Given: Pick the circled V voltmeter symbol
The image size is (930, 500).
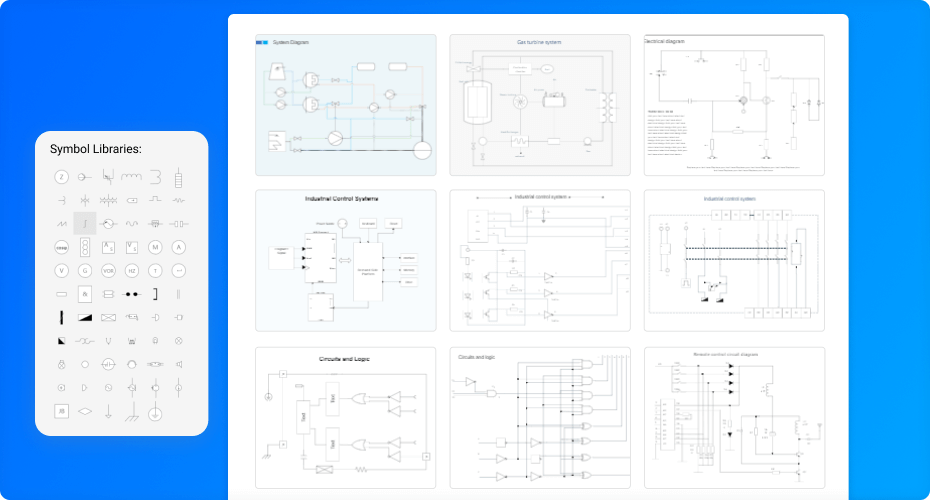Looking at the screenshot, I should pyautogui.click(x=62, y=270).
